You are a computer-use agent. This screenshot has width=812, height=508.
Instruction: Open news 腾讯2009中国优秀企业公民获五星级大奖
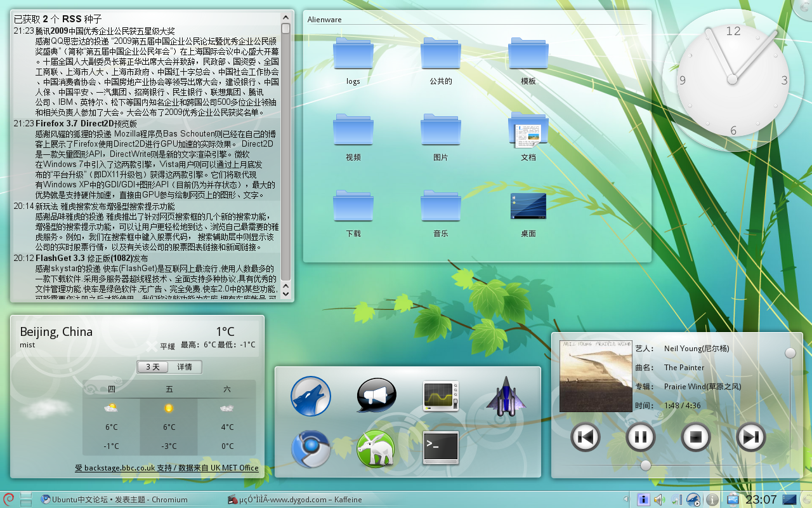pyautogui.click(x=105, y=30)
